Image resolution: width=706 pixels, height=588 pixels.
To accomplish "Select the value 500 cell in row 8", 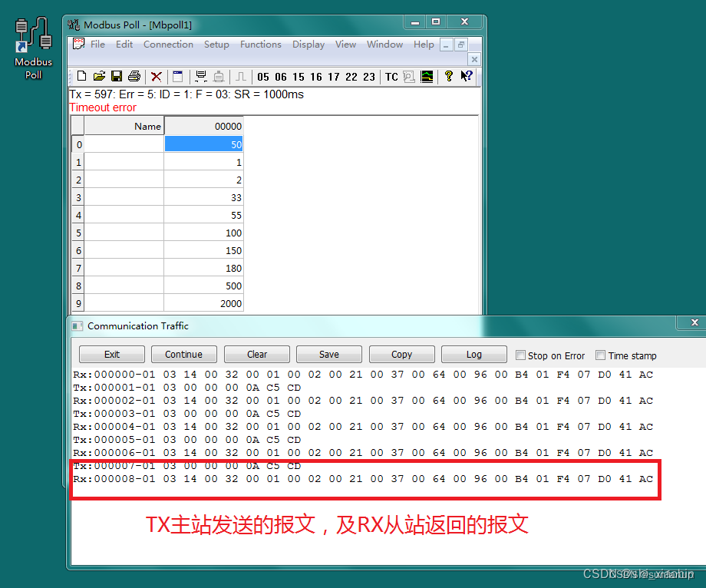I will point(203,286).
